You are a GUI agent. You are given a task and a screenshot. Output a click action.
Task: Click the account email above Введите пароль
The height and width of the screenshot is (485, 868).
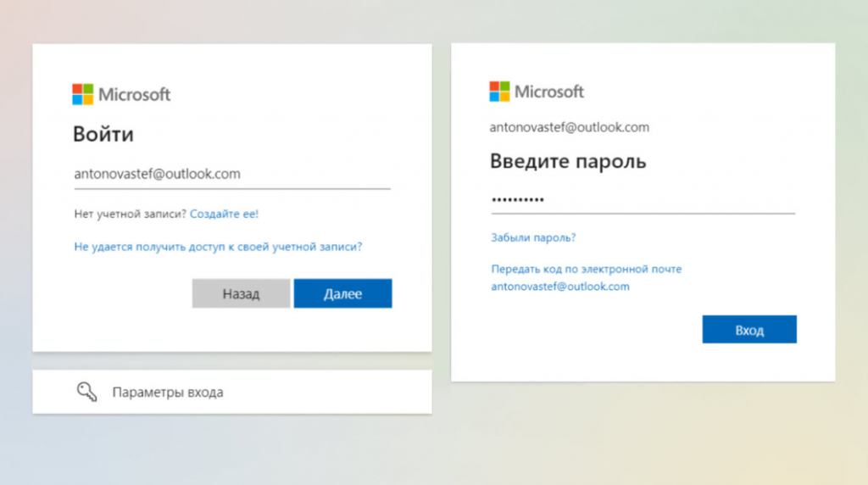569,127
